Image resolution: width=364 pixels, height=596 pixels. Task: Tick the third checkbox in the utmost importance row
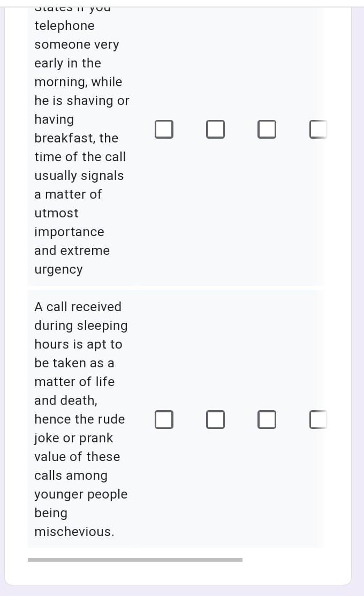[x=267, y=129]
